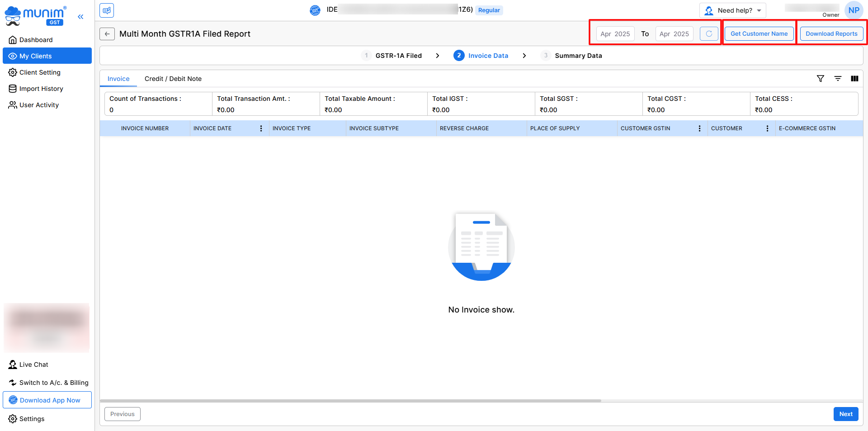The image size is (868, 431).
Task: Click the NP profile avatar
Action: tap(854, 10)
